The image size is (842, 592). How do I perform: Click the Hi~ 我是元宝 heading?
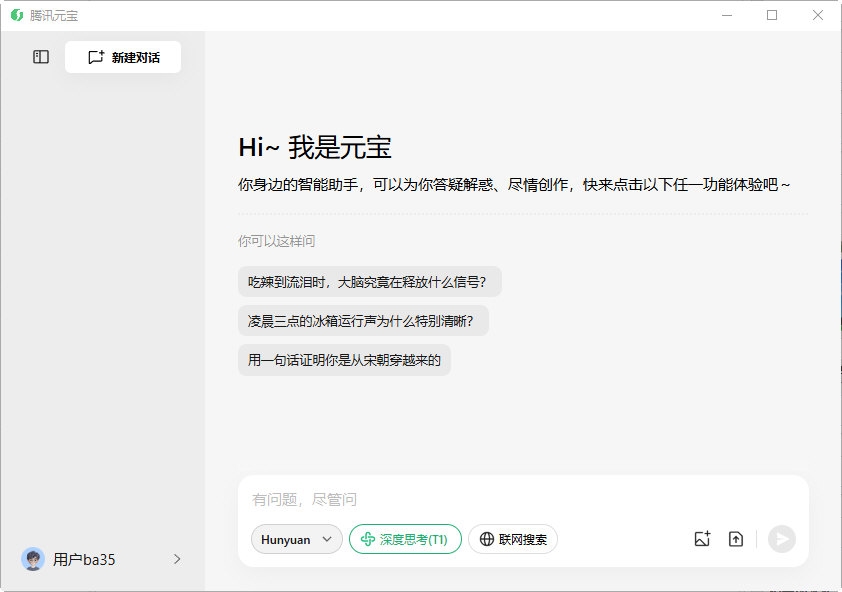(x=315, y=147)
